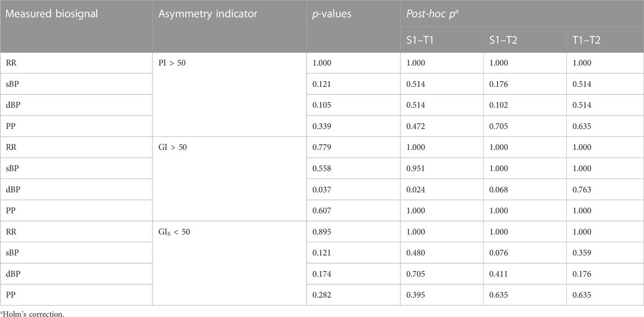Select the S1–T1 subheader
Viewport: 644px width, 317px height.
point(442,39)
